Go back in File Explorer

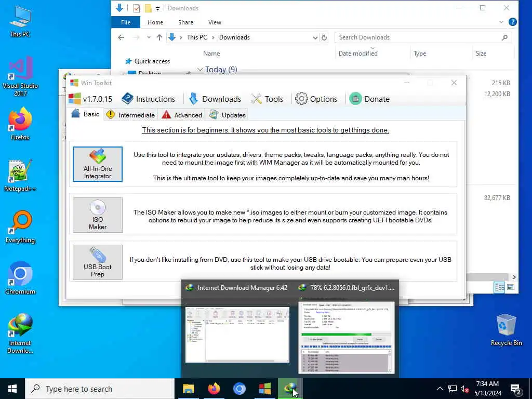121,37
